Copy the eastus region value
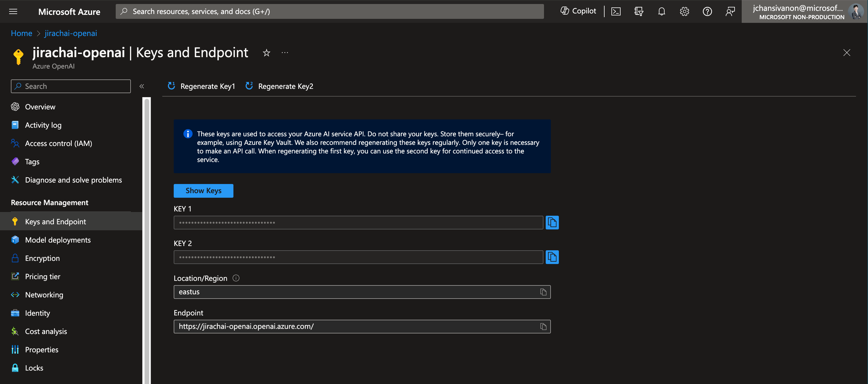 coord(543,292)
